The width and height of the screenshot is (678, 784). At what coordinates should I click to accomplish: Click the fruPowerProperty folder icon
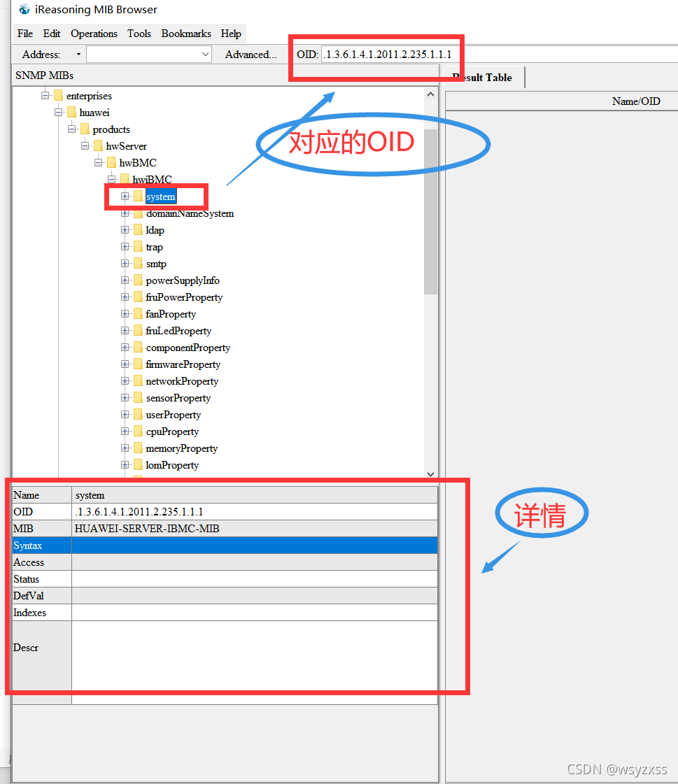coord(138,297)
